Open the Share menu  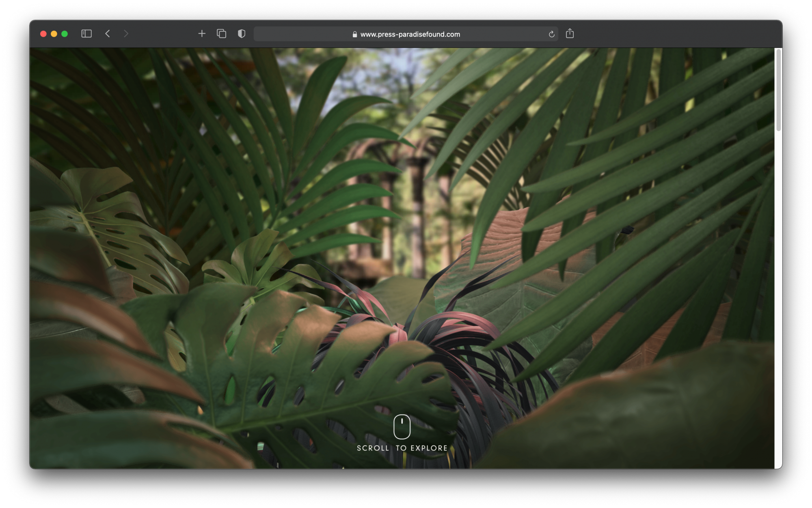[x=570, y=34]
